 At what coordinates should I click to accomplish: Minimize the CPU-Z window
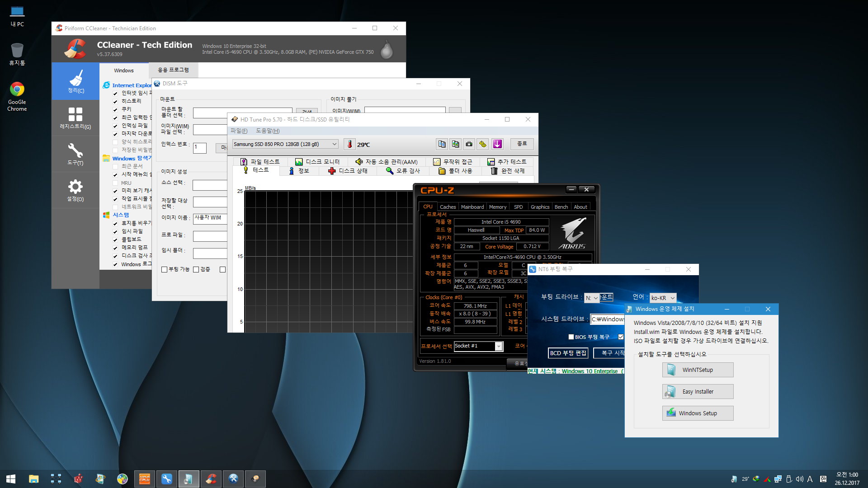click(x=571, y=189)
